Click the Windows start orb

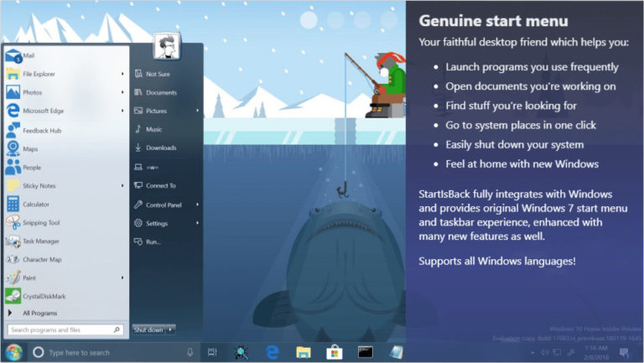(13, 352)
